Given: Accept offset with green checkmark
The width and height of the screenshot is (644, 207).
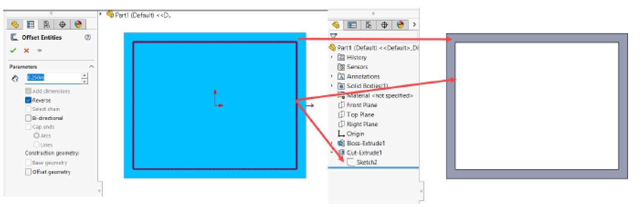Looking at the screenshot, I should [x=13, y=51].
